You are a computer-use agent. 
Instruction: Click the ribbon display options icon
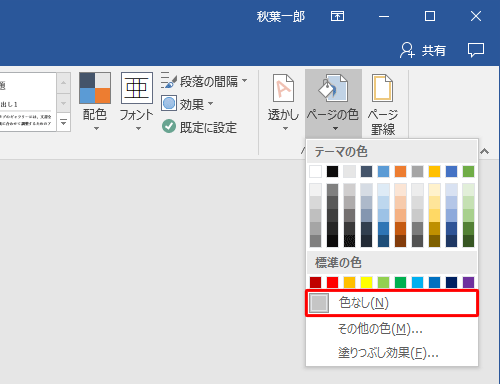coord(337,16)
